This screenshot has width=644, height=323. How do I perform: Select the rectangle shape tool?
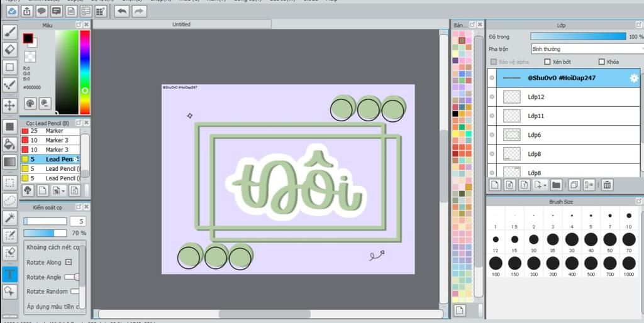[10, 67]
